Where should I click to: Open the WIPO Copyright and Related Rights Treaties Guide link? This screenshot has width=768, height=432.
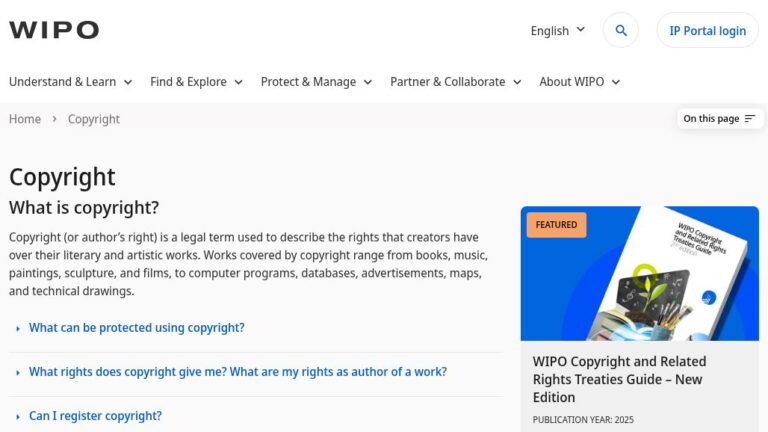[619, 379]
